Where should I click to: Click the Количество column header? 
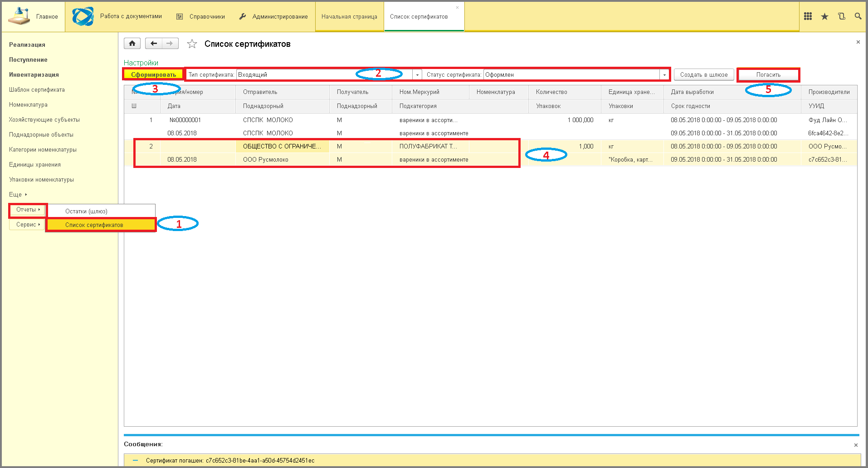[565, 92]
